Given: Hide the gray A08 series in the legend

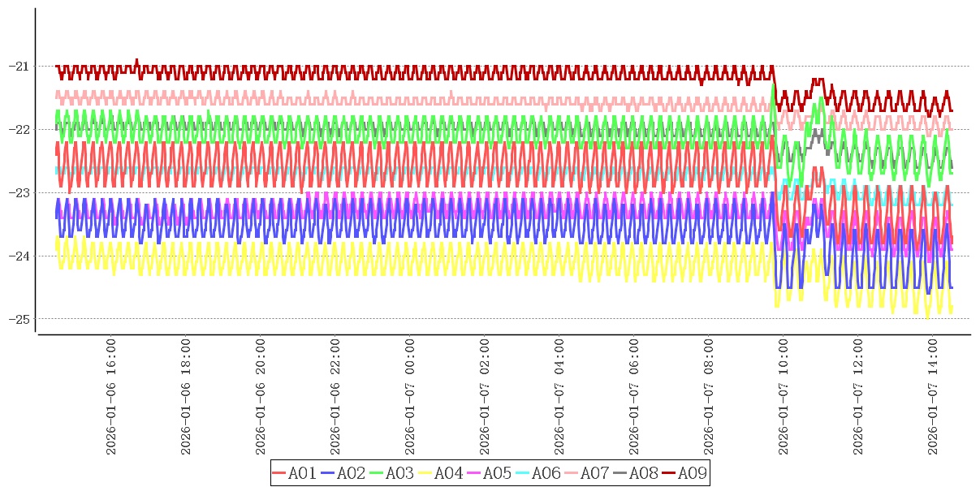Looking at the screenshot, I should coord(636,473).
